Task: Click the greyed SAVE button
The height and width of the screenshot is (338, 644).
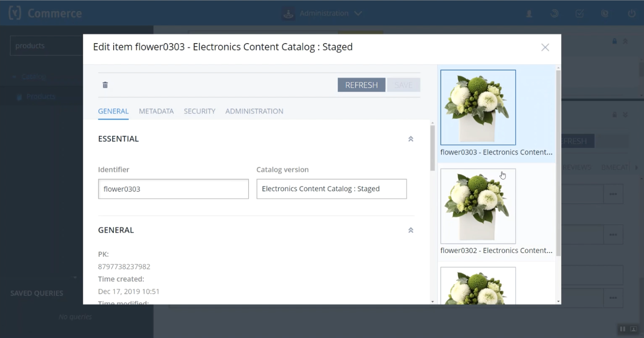Action: click(404, 85)
